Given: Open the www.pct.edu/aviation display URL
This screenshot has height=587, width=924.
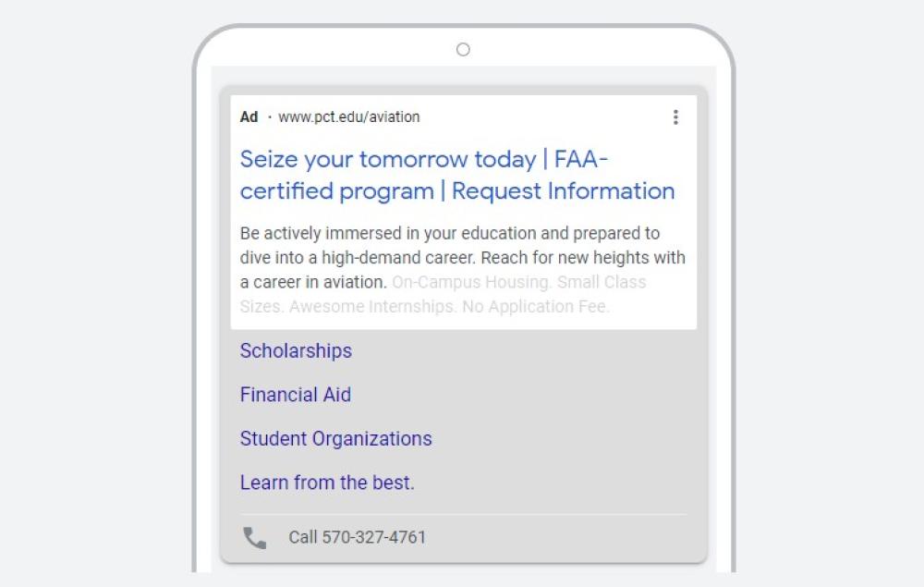Looking at the screenshot, I should point(349,117).
